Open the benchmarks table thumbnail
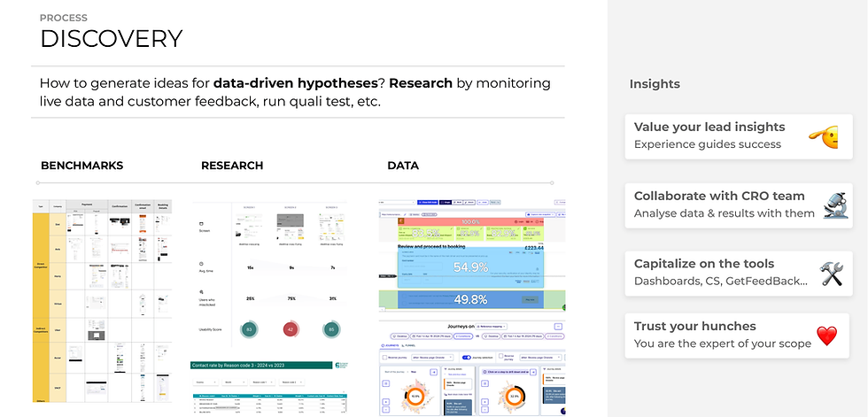This screenshot has width=868, height=417. tap(103, 301)
